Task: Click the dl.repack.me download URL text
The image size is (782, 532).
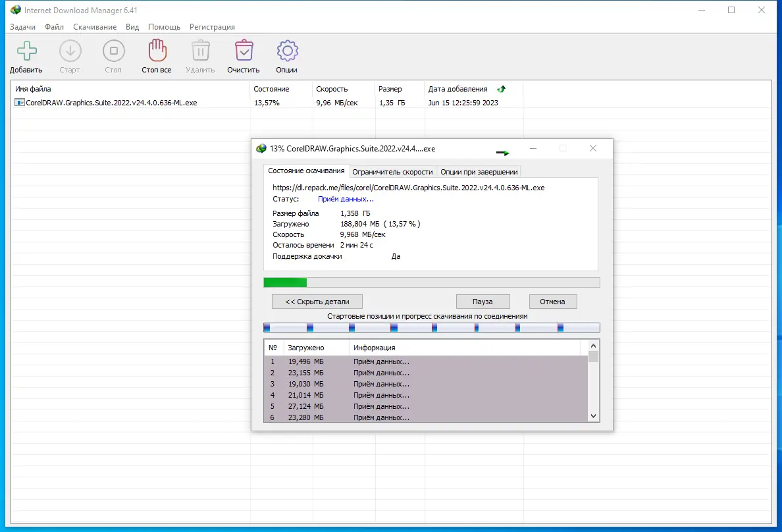Action: 409,188
